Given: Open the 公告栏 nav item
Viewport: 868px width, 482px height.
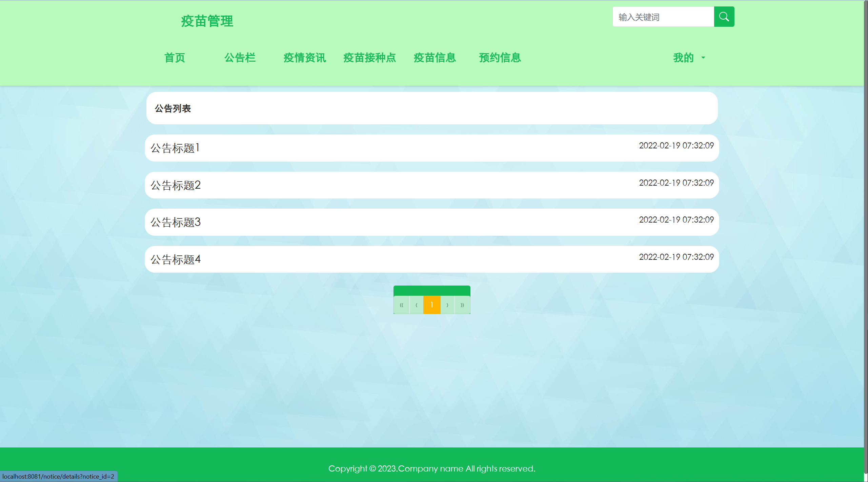Looking at the screenshot, I should [x=240, y=58].
